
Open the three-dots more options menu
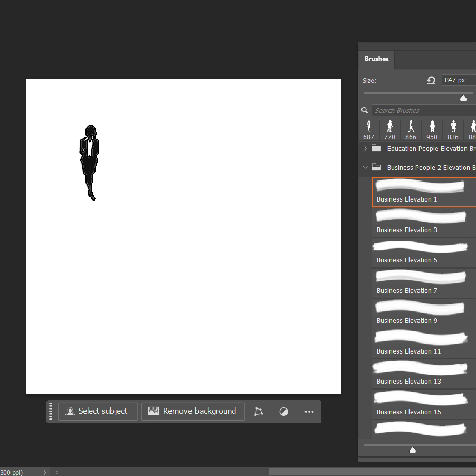point(309,412)
